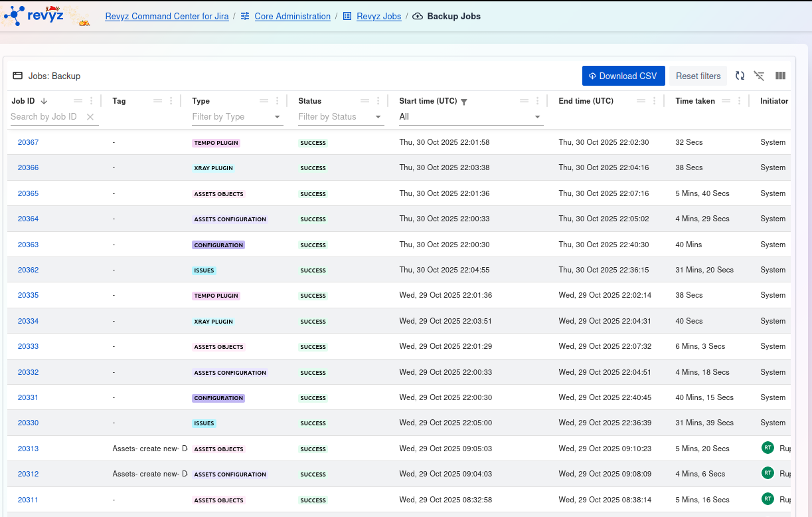The height and width of the screenshot is (517, 812).
Task: Open the column chooser icon
Action: [x=780, y=76]
